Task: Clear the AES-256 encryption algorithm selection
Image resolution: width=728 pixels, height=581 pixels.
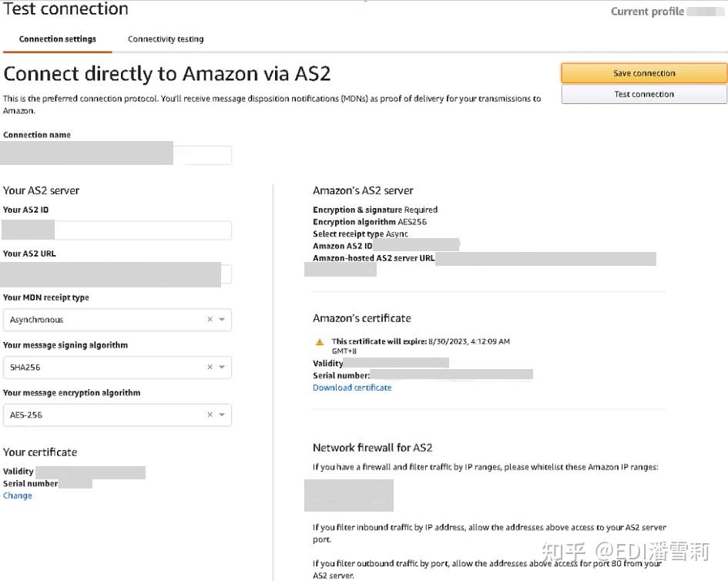Action: pyautogui.click(x=208, y=415)
